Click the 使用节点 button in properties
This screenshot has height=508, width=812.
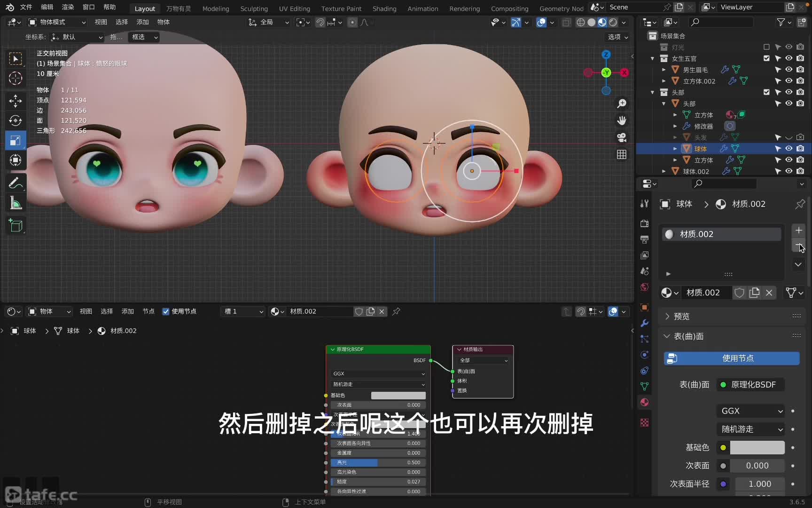pyautogui.click(x=732, y=358)
